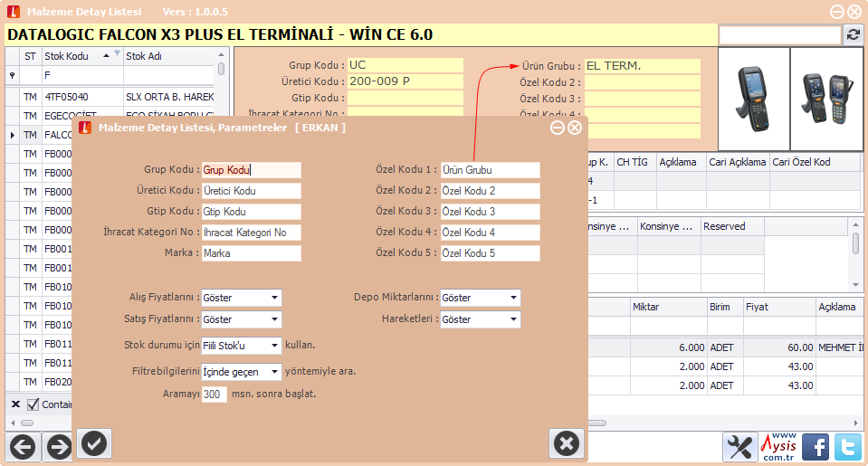
Task: Open settings via wrench and screwdriver icon
Action: [739, 447]
